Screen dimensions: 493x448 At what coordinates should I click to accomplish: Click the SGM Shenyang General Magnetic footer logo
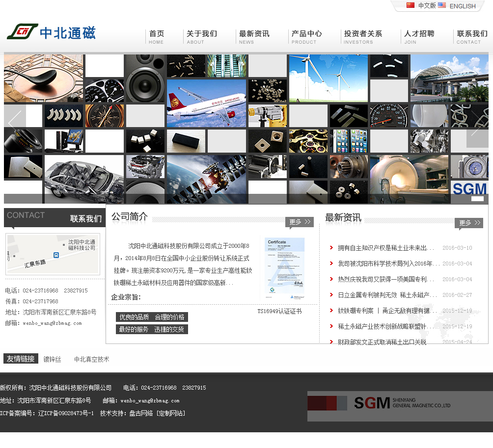400,406
